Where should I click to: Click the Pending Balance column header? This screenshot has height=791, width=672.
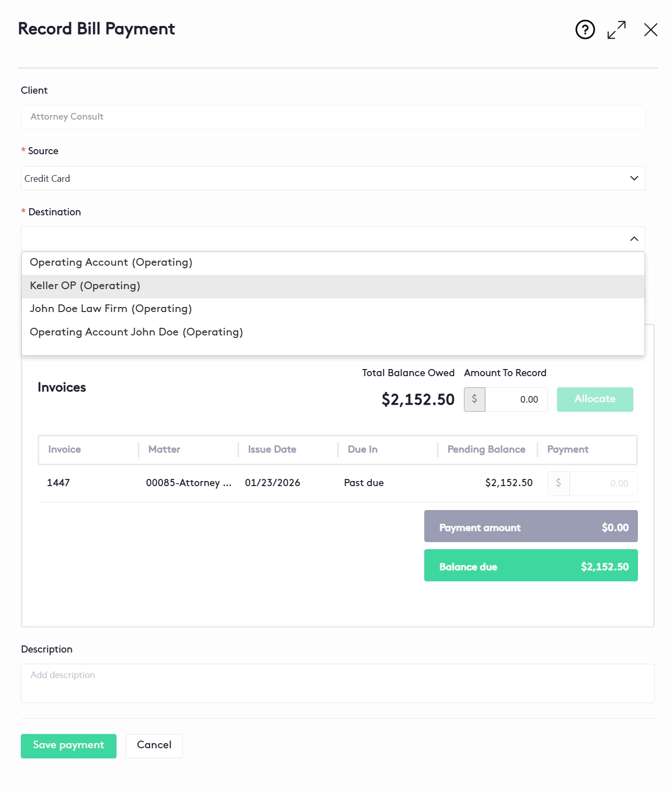(x=486, y=449)
